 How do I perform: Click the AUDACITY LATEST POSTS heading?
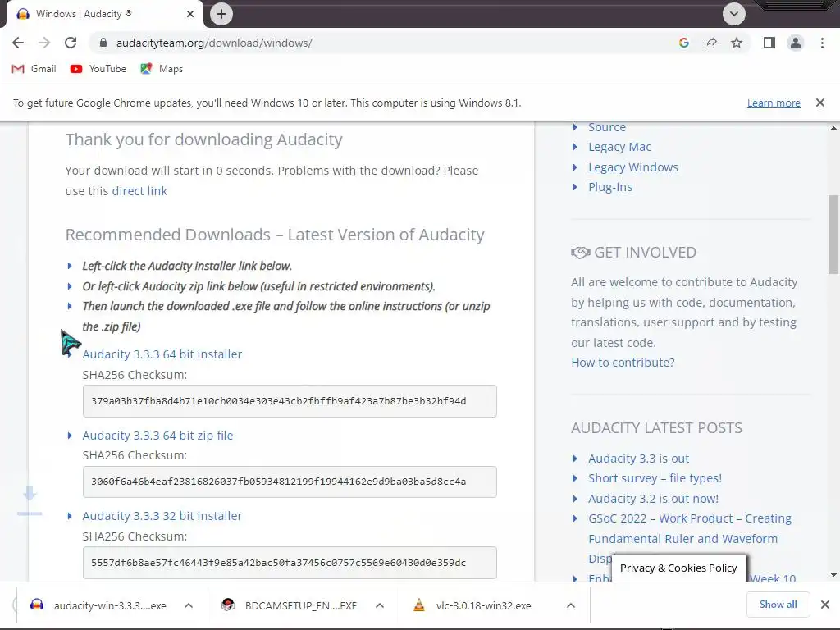coord(657,428)
